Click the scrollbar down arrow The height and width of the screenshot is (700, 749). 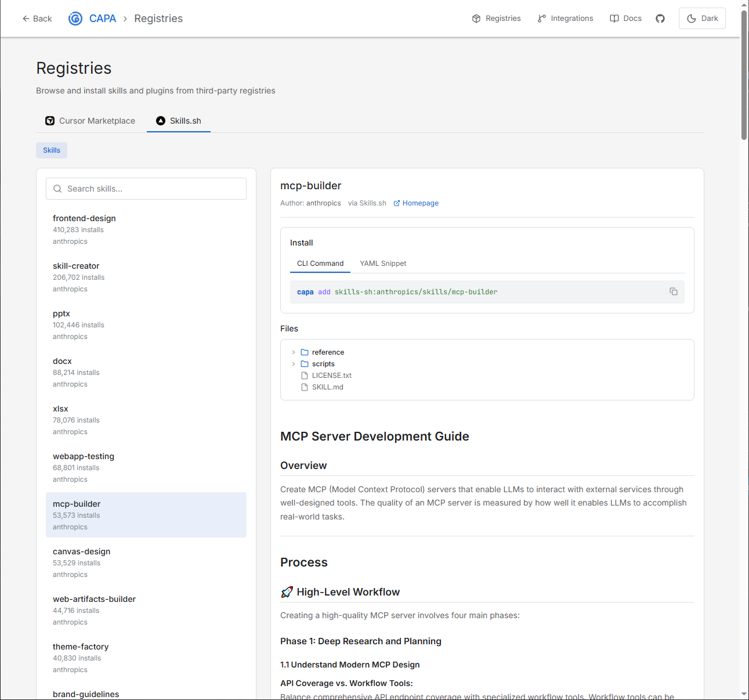point(744,694)
